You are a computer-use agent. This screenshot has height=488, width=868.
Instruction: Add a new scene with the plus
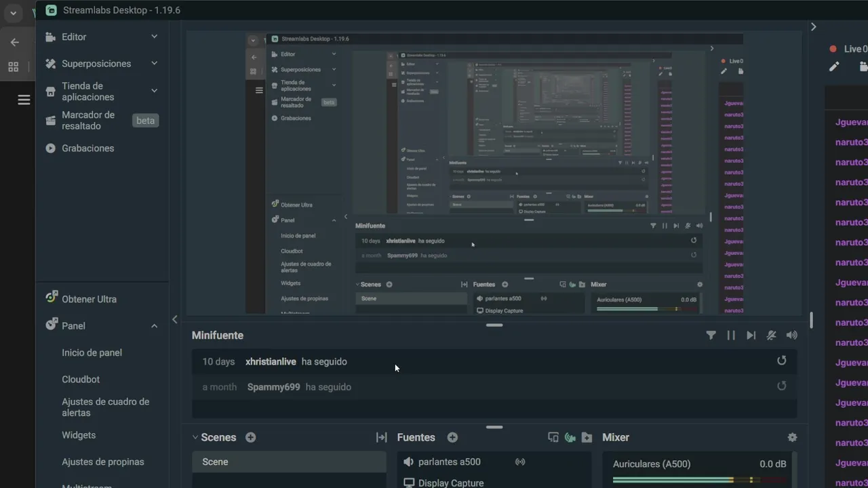(x=250, y=437)
